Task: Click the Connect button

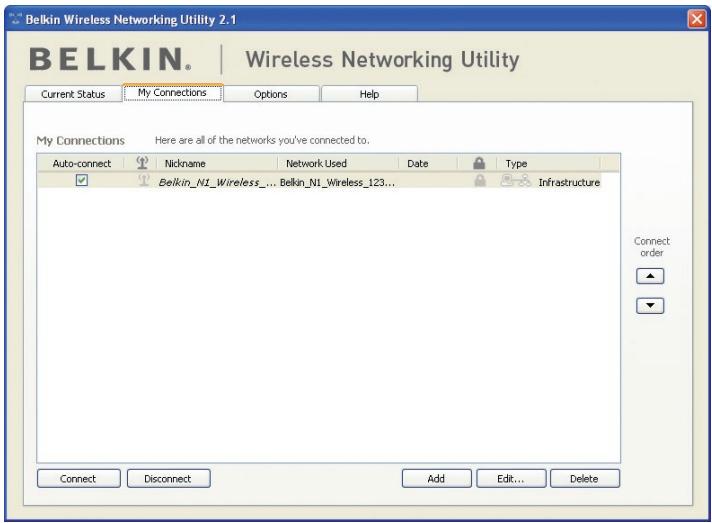Action: pyautogui.click(x=79, y=479)
